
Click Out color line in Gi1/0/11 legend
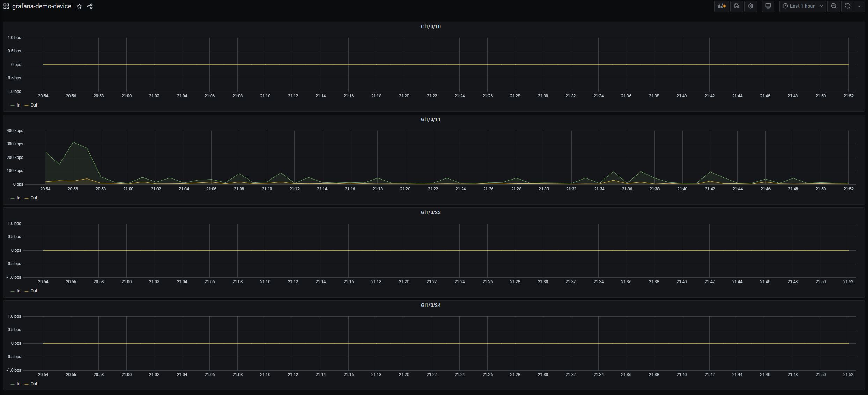click(x=27, y=198)
